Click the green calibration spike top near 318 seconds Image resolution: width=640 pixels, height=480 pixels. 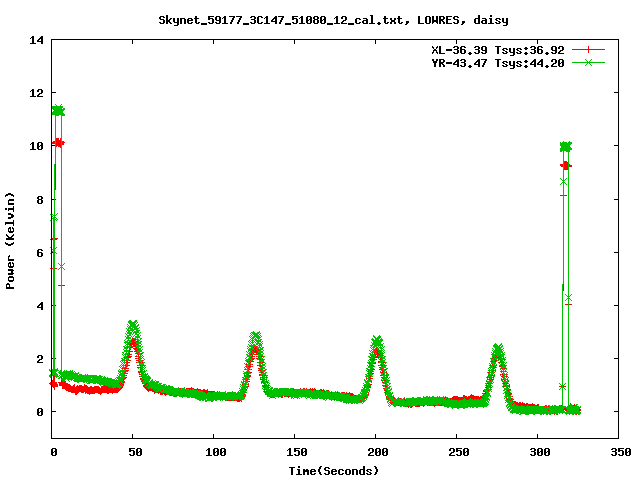point(566,146)
